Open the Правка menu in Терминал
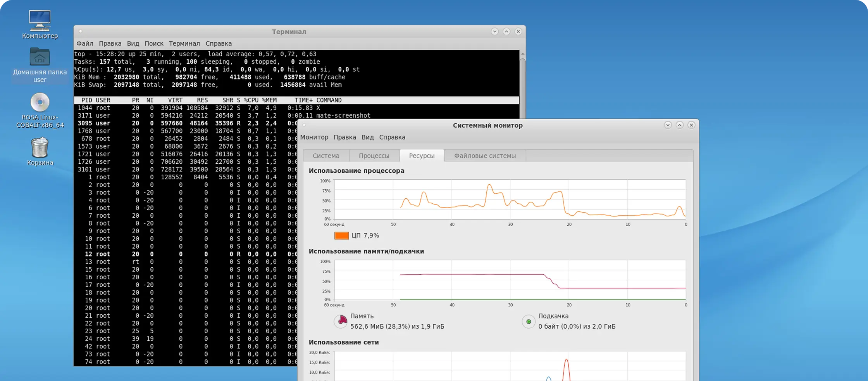 coord(110,43)
